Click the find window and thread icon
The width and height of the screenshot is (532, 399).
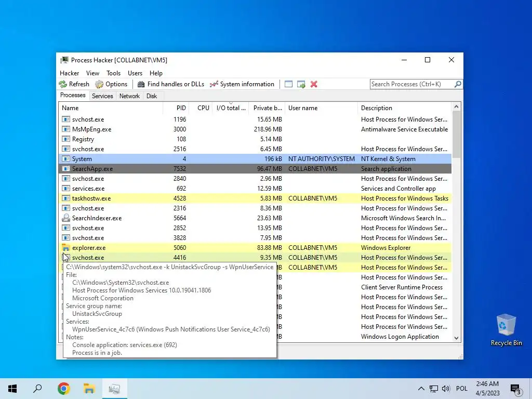[x=301, y=84]
